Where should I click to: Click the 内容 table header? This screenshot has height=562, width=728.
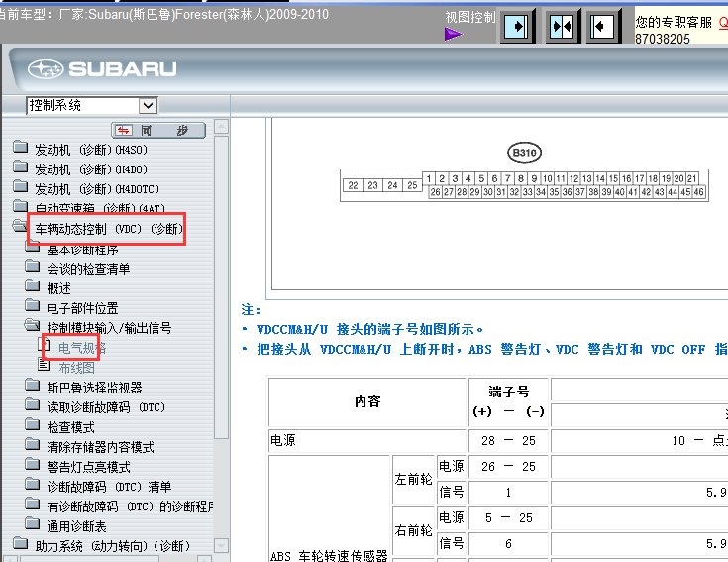(367, 401)
